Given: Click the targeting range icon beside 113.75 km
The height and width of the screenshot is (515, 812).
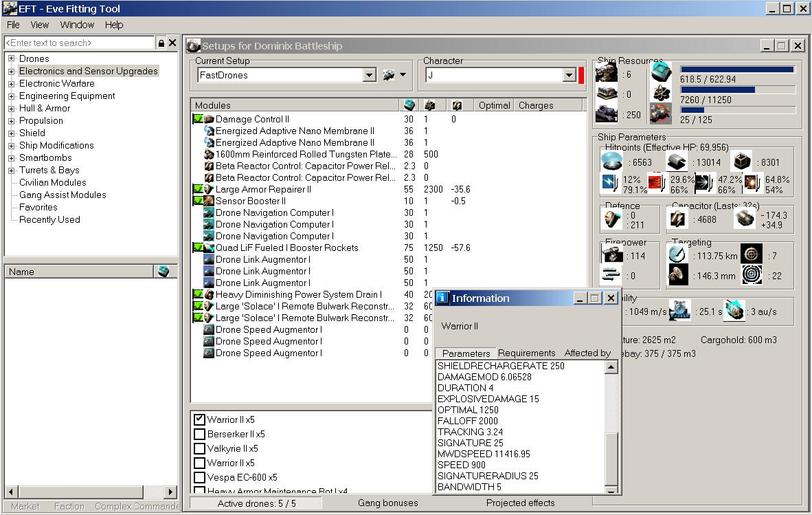Looking at the screenshot, I should click(677, 254).
